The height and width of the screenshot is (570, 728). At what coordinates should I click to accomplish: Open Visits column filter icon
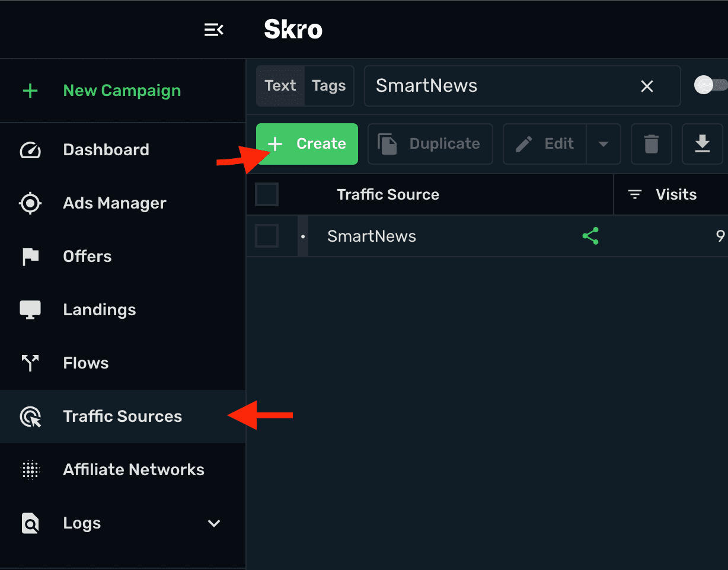tap(635, 194)
